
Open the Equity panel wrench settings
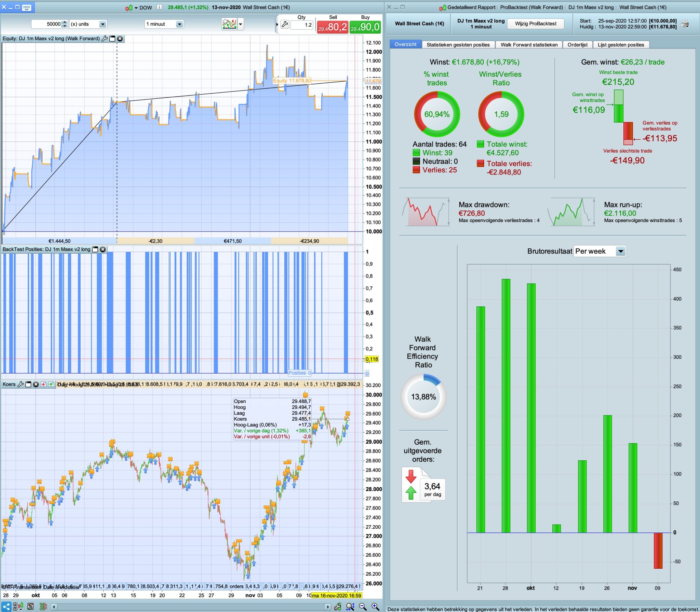(x=105, y=39)
